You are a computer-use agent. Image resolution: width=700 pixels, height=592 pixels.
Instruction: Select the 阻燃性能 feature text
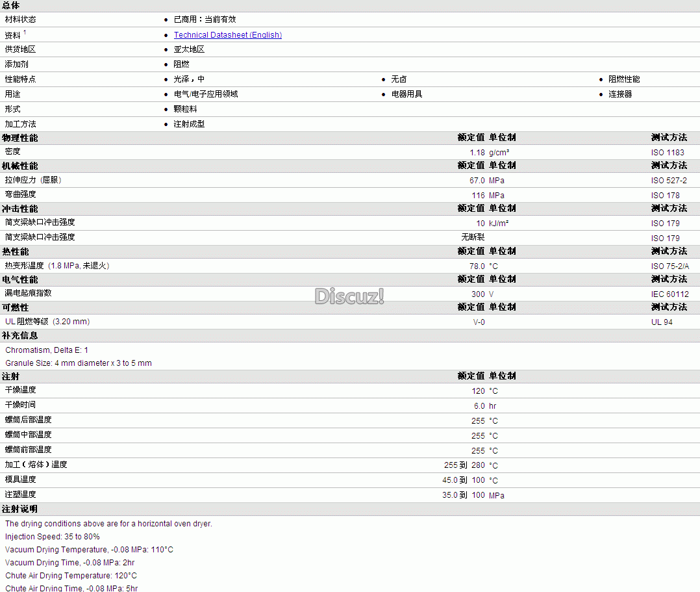(624, 79)
